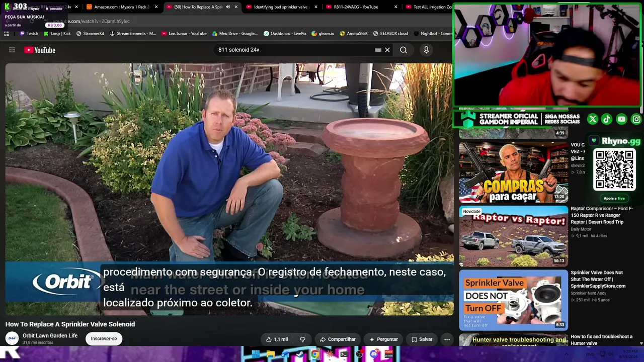Screen dimensions: 644x362
Task: Open the Orbit Lawn Garden Life channel
Action: [50, 336]
